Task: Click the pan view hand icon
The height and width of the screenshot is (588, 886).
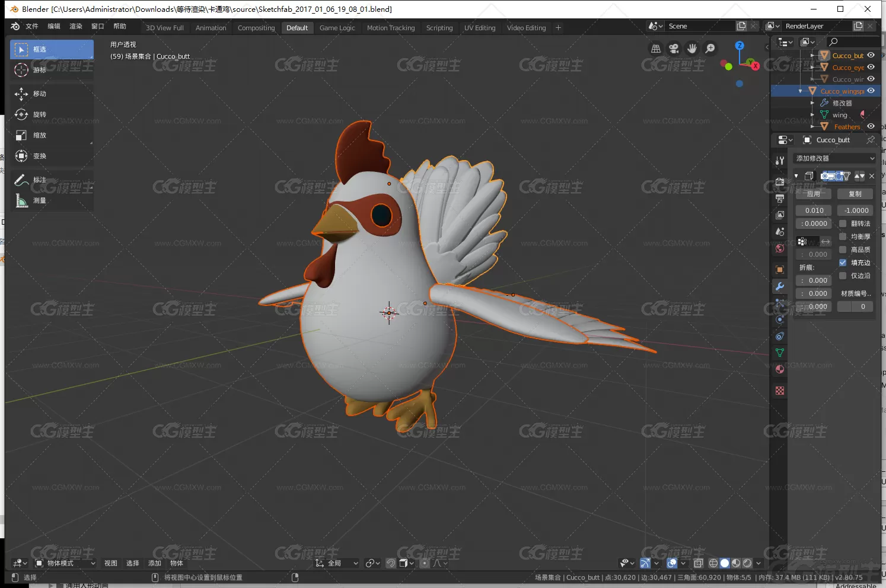Action: [x=692, y=49]
